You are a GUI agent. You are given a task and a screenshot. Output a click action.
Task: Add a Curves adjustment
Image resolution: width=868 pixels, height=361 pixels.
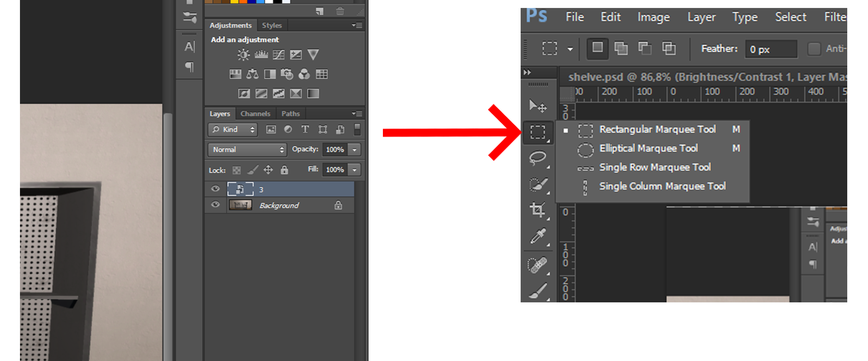pos(279,54)
